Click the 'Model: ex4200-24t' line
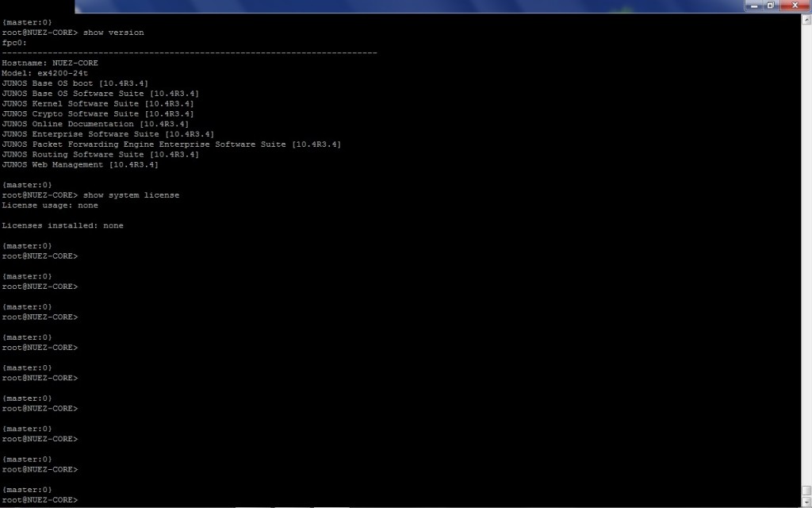This screenshot has width=812, height=508. 44,73
